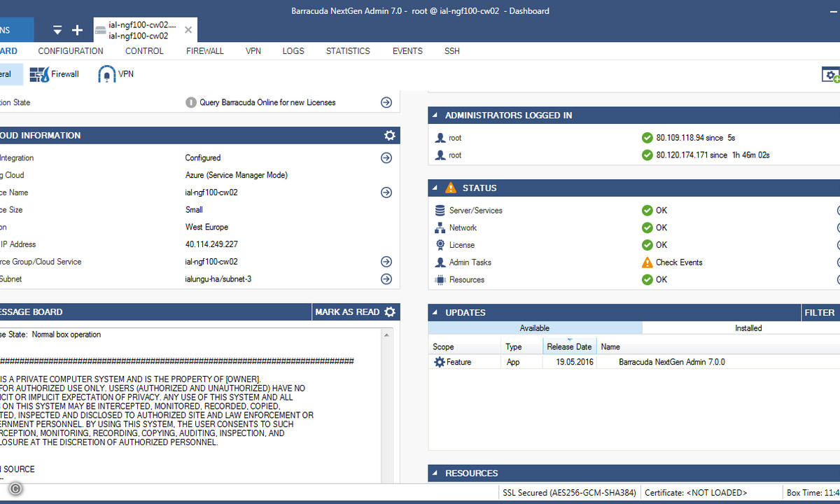Open the Firewall dashboard view
The width and height of the screenshot is (840, 504).
click(x=54, y=74)
